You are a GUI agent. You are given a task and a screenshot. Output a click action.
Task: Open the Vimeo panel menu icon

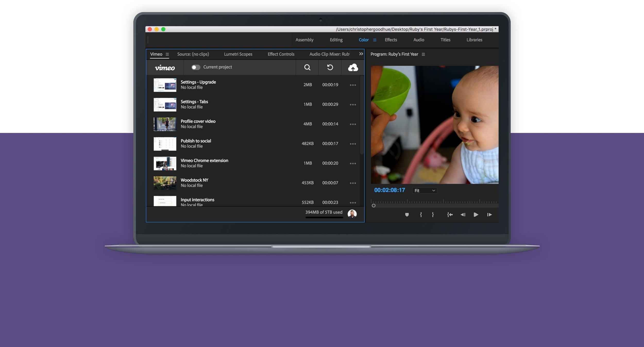(167, 54)
